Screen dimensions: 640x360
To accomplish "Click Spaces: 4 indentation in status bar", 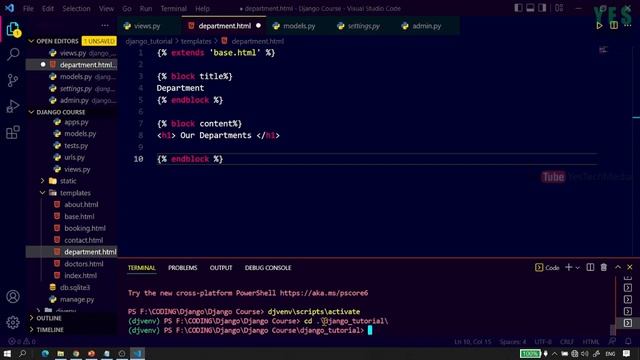I will [513, 342].
